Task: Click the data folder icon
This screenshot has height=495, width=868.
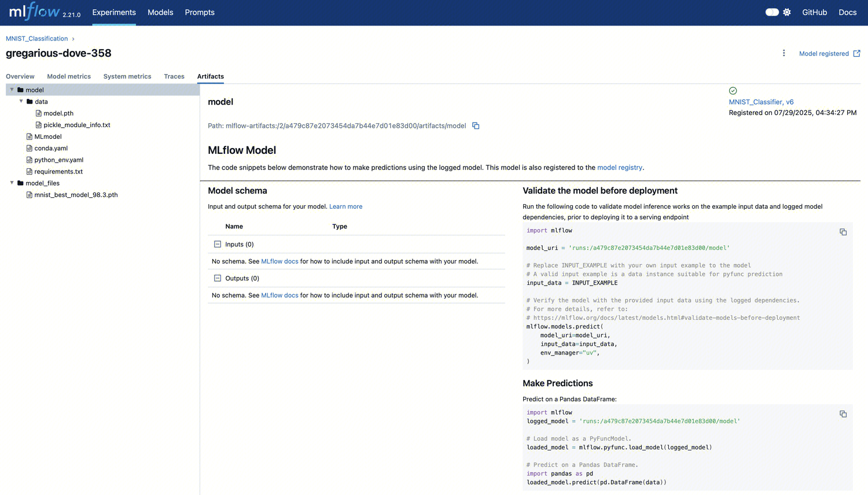Action: point(30,101)
